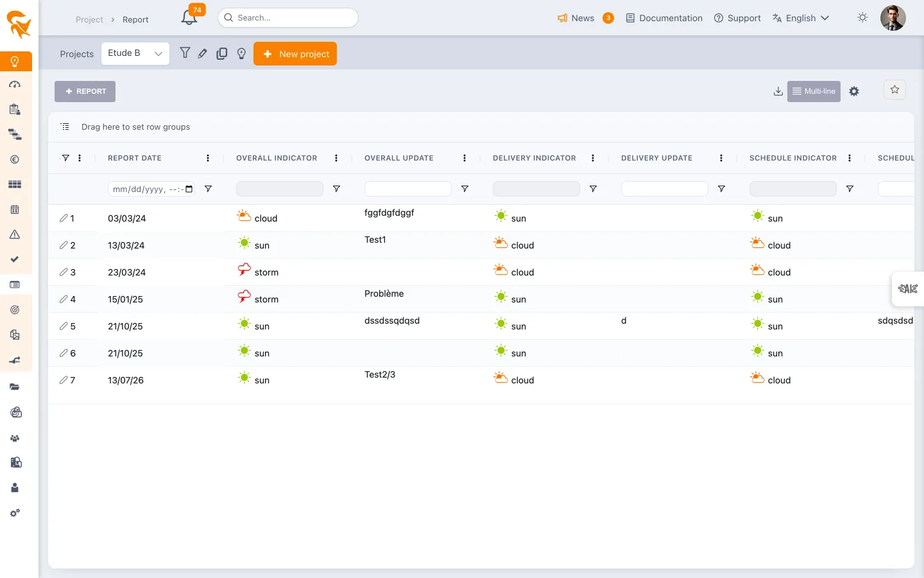This screenshot has height=578, width=924.
Task: Sort by the Overall Update column header
Action: (x=399, y=158)
